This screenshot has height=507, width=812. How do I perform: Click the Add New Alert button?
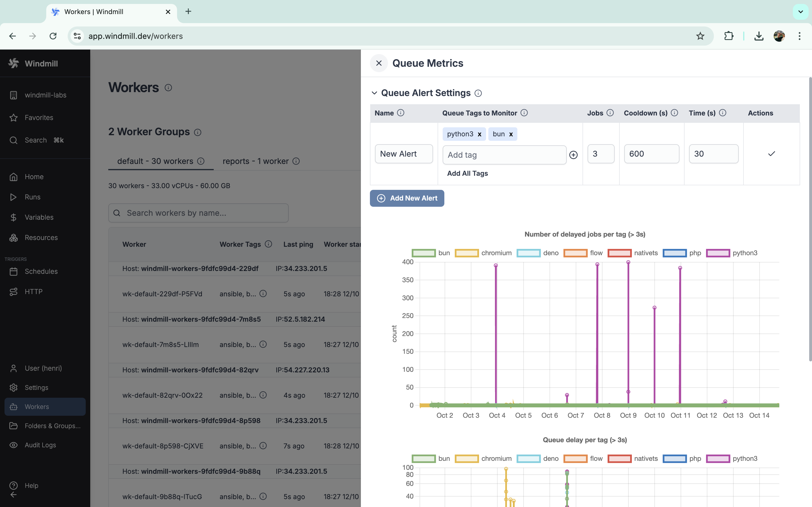tap(407, 198)
